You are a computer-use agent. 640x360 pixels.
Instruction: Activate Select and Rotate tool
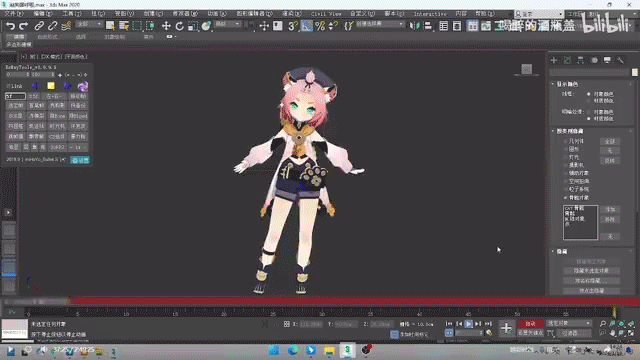179,26
